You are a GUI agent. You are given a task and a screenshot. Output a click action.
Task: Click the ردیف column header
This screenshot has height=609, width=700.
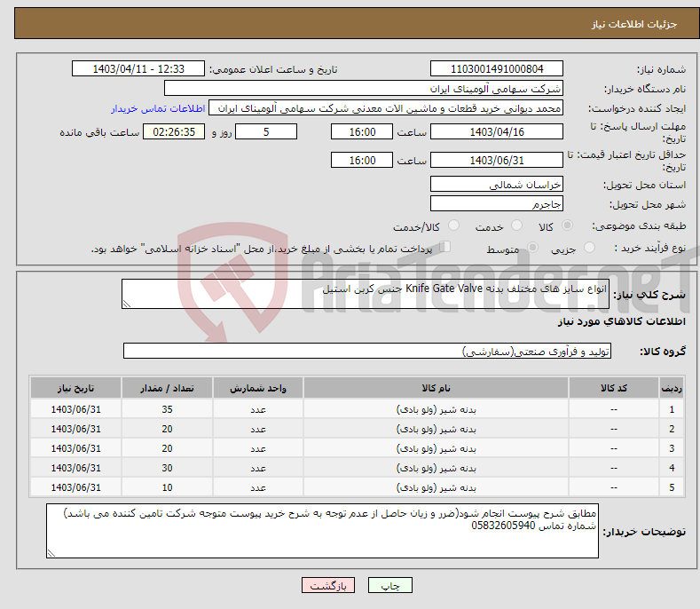672,388
